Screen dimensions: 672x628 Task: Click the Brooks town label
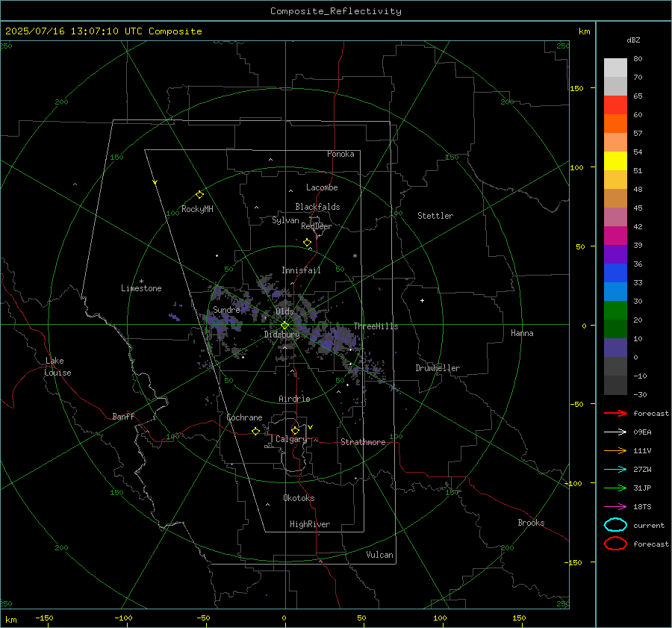coord(531,523)
